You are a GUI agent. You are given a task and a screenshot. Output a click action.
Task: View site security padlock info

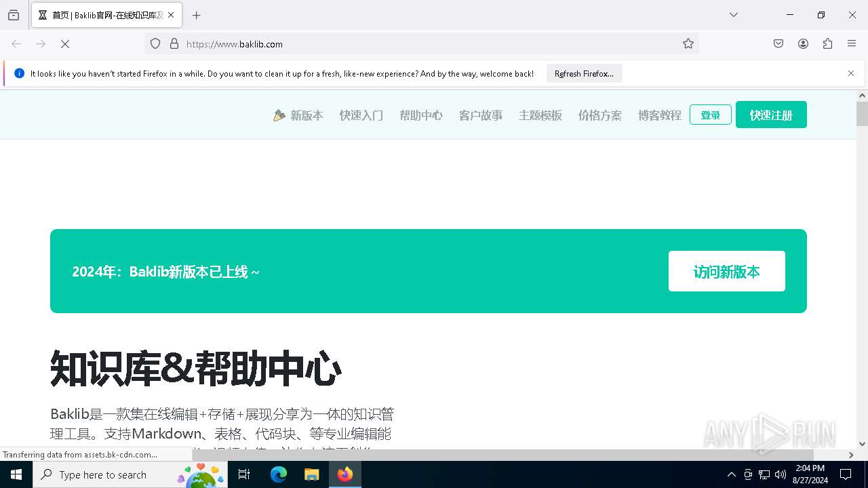coord(174,44)
